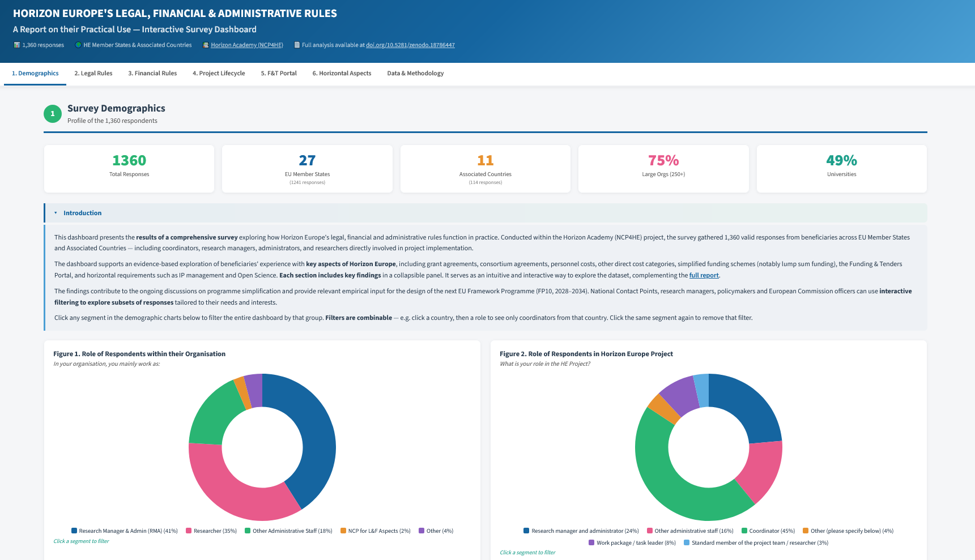Viewport: 975px width, 560px height.
Task: Click the document icon before Full analysis text
Action: click(x=297, y=45)
